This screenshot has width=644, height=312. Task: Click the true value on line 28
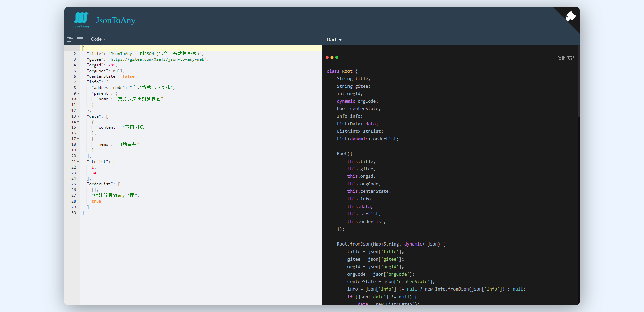click(x=96, y=201)
